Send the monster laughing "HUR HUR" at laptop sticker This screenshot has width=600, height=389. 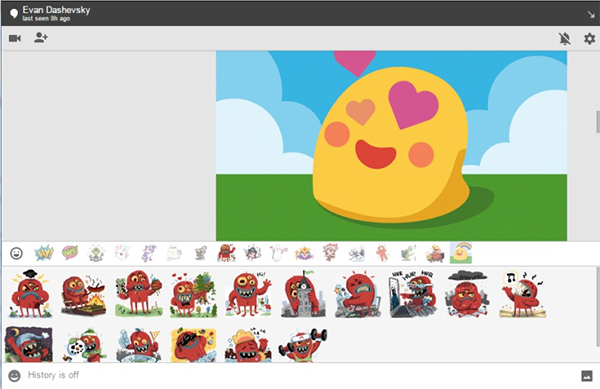[x=412, y=294]
